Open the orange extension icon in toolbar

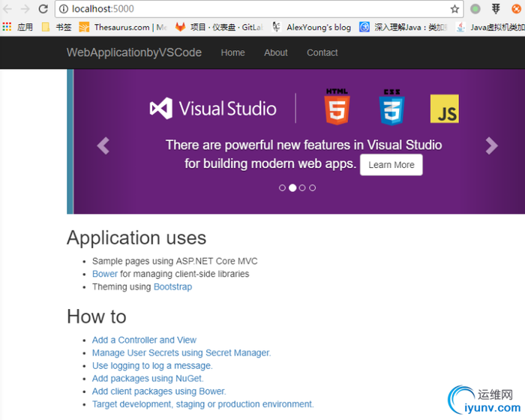(x=517, y=9)
